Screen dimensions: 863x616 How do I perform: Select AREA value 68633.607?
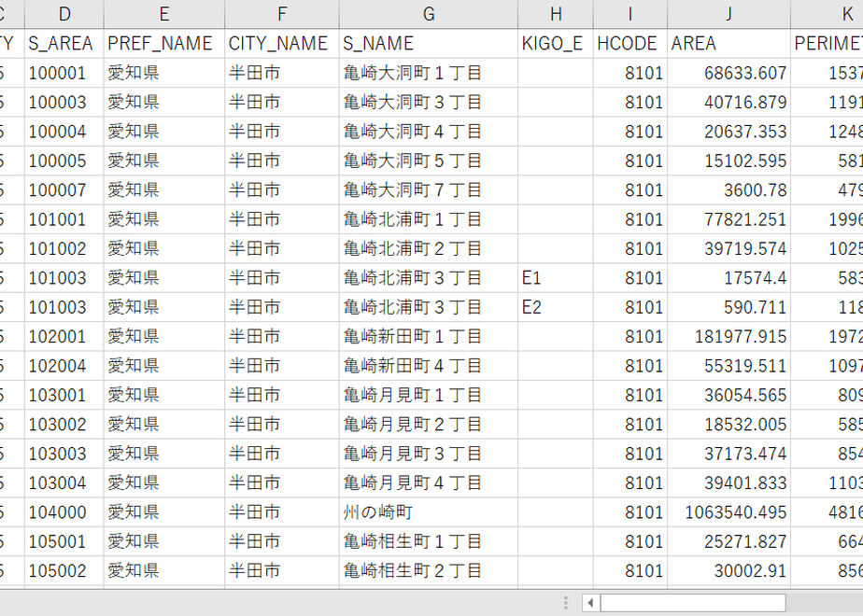pos(729,73)
